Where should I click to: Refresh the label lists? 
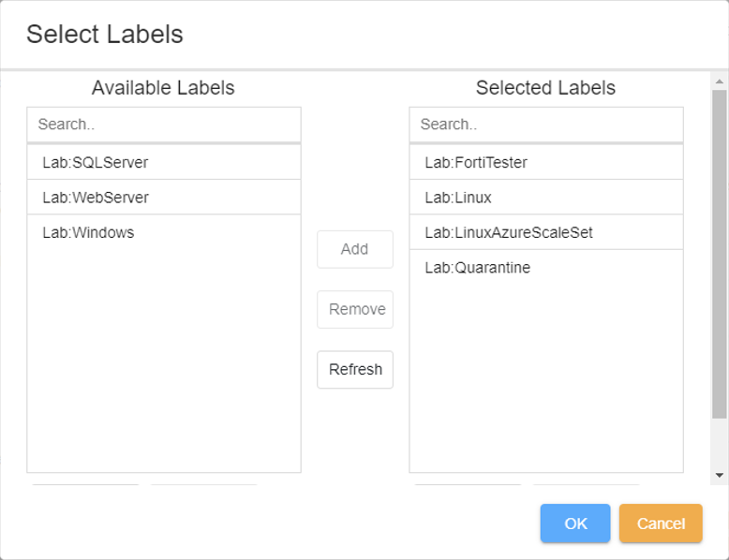(355, 369)
